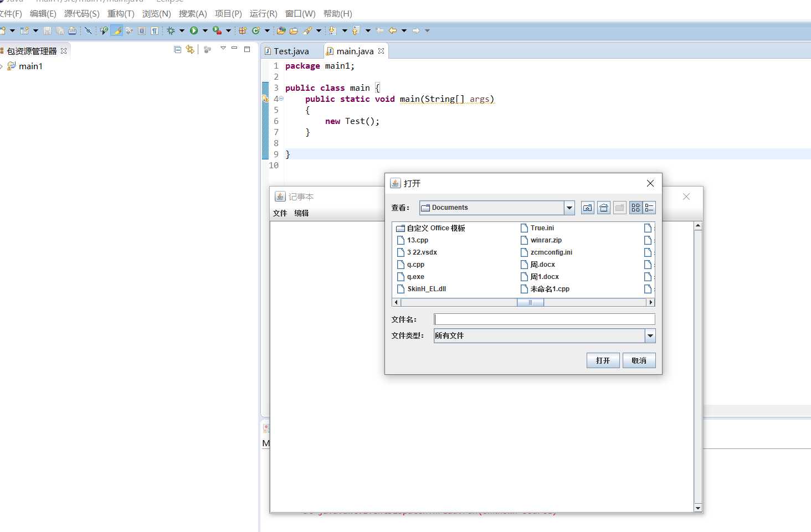This screenshot has width=811, height=532.
Task: Switch Open dialog to Details view
Action: coord(649,208)
